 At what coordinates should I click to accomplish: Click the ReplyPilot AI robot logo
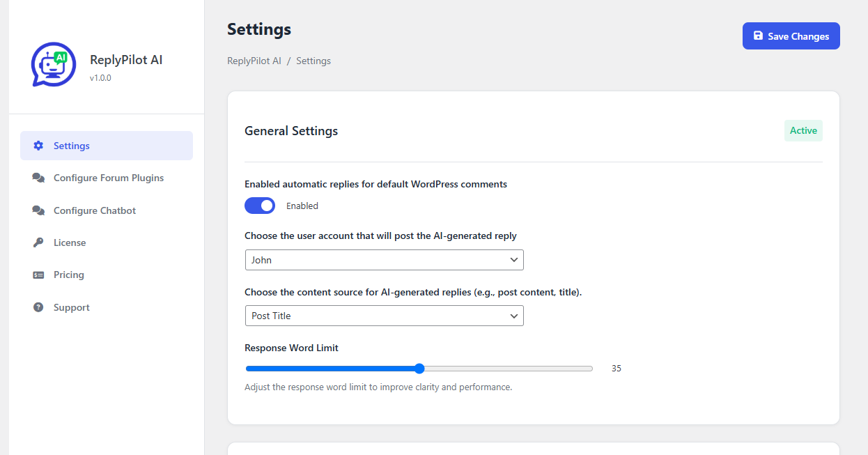[54, 65]
